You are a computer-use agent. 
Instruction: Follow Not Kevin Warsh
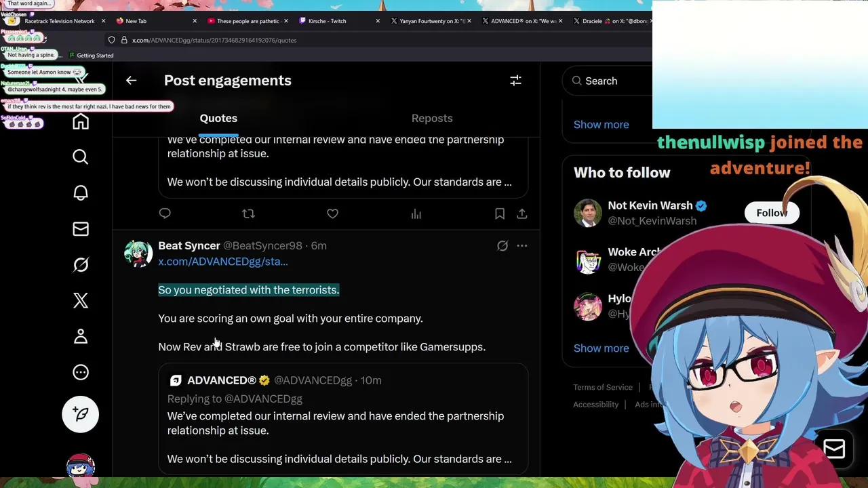[x=772, y=213]
